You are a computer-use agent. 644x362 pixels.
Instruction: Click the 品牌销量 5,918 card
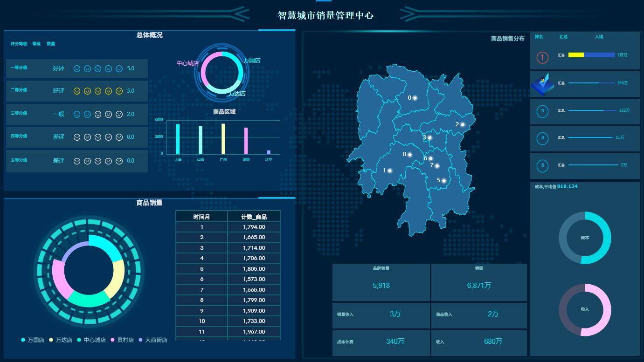[381, 282]
